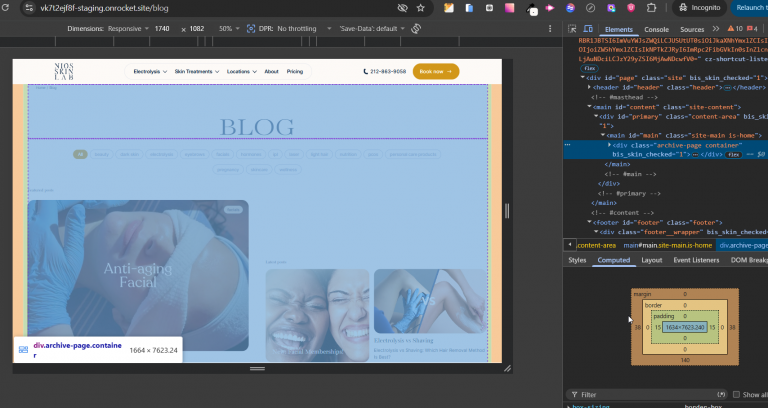Open the yellow notepad extension icon

point(449,8)
